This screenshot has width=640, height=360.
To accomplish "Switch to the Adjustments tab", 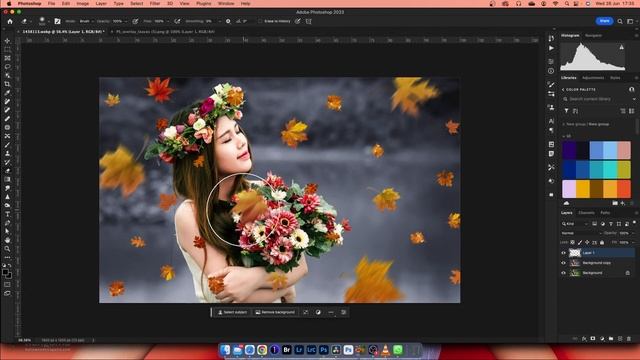I will coord(593,78).
